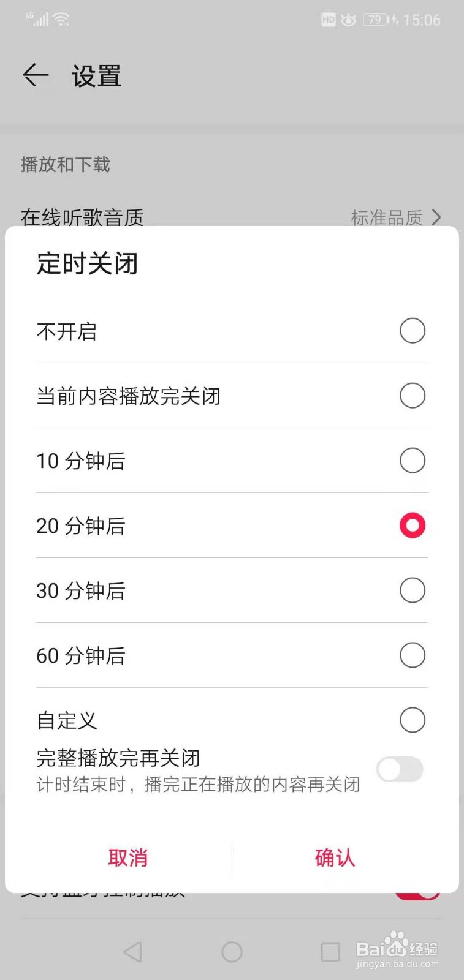Tap the eye comfort icon in status bar

pos(348,20)
